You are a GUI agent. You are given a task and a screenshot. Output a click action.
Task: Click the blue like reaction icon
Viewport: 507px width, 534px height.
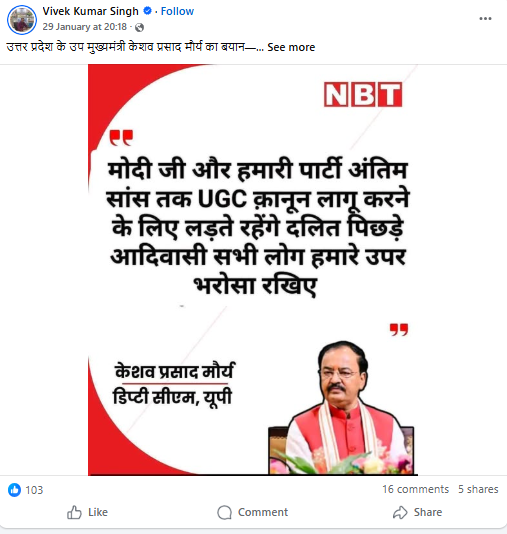[14, 490]
